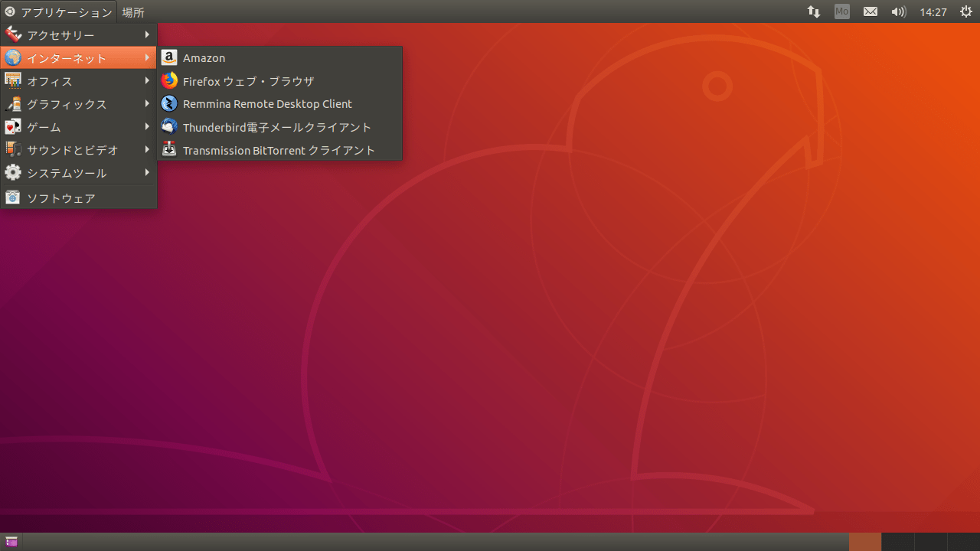Click the show desktop button in bottom panel
The height and width of the screenshot is (551, 980).
(11, 542)
